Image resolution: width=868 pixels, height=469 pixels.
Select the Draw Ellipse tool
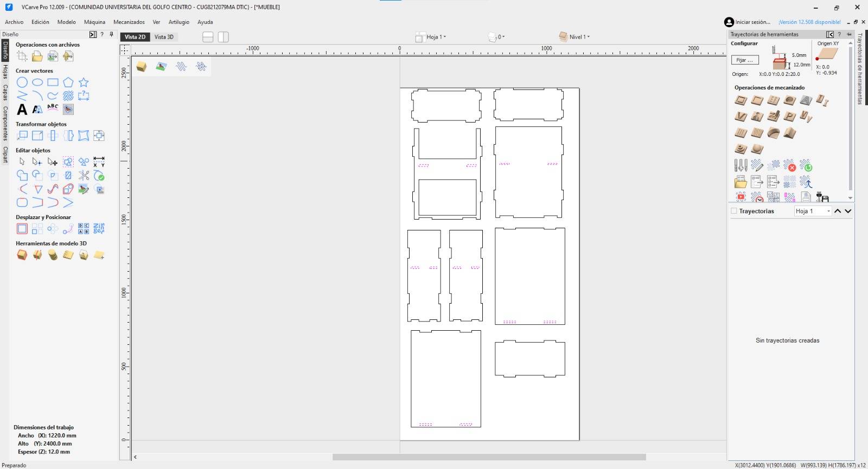click(37, 82)
